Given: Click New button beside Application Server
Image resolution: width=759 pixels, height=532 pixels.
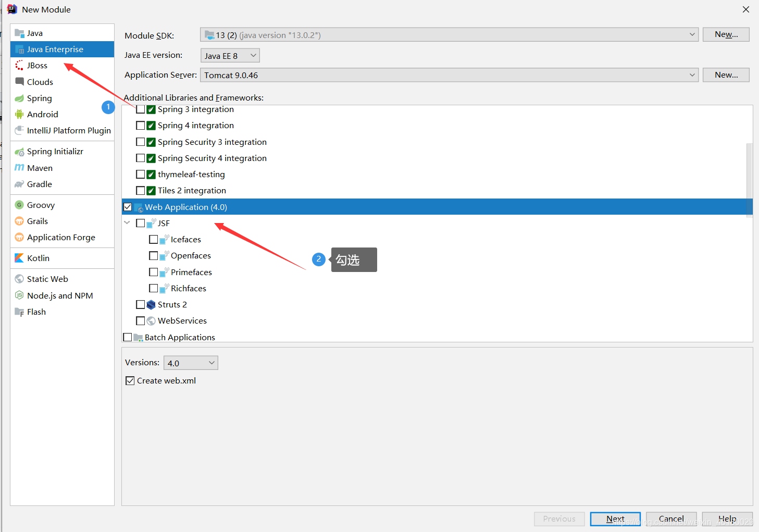Looking at the screenshot, I should pos(726,75).
